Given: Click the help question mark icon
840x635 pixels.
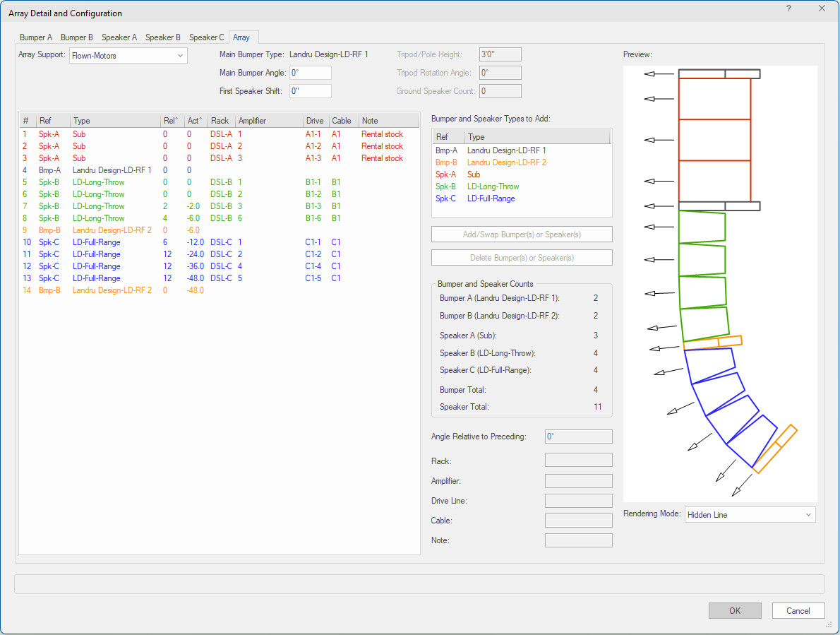Looking at the screenshot, I should coord(788,8).
